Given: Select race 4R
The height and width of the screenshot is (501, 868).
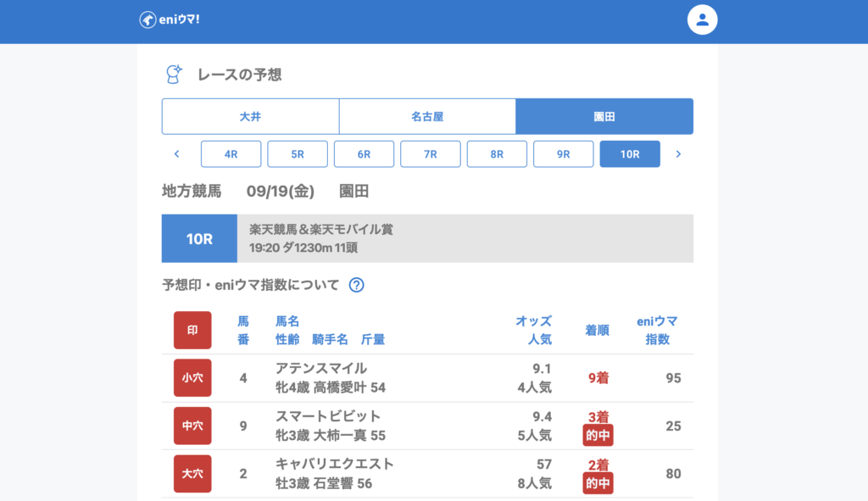Looking at the screenshot, I should coord(231,154).
